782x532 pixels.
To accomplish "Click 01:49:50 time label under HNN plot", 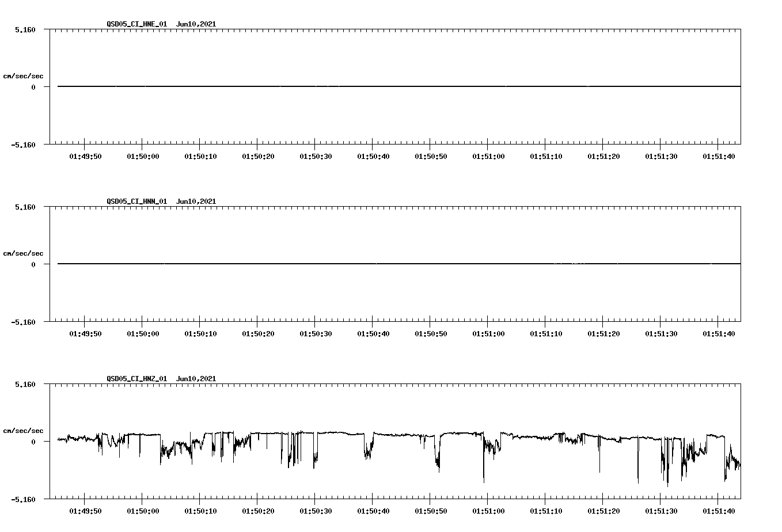I will click(x=85, y=333).
